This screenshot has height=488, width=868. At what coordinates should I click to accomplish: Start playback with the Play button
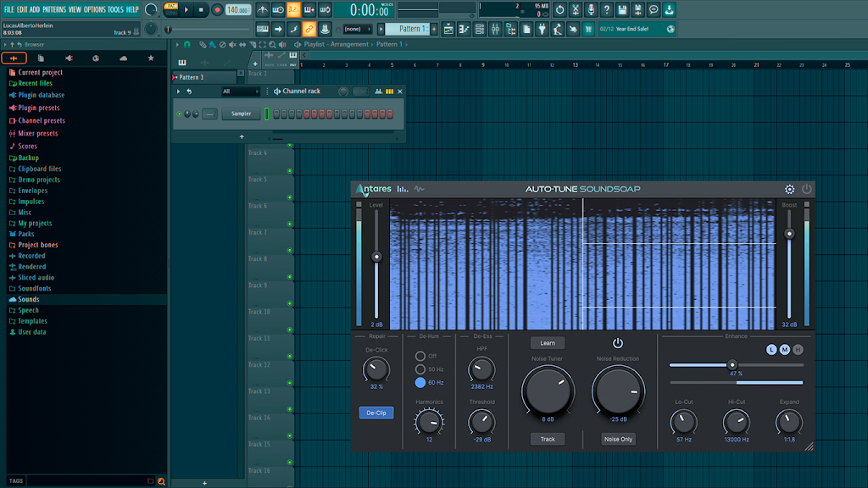click(186, 9)
